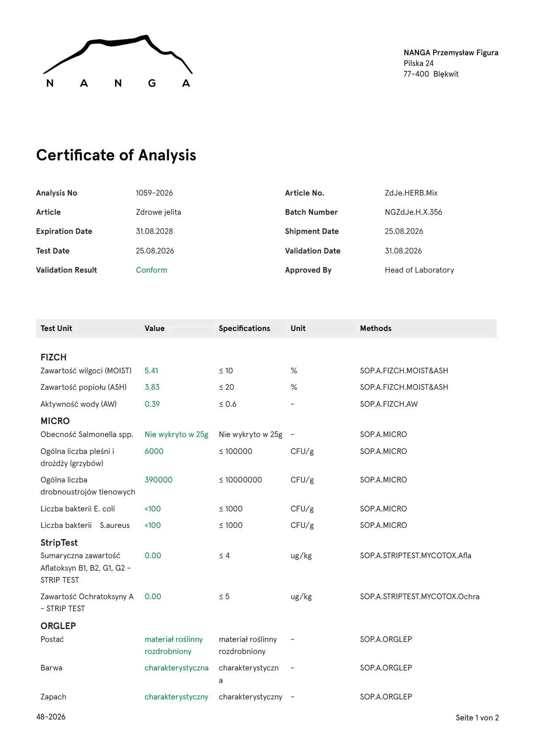Click the green "Conform" validation result
This screenshot has width=535, height=756.
(152, 270)
